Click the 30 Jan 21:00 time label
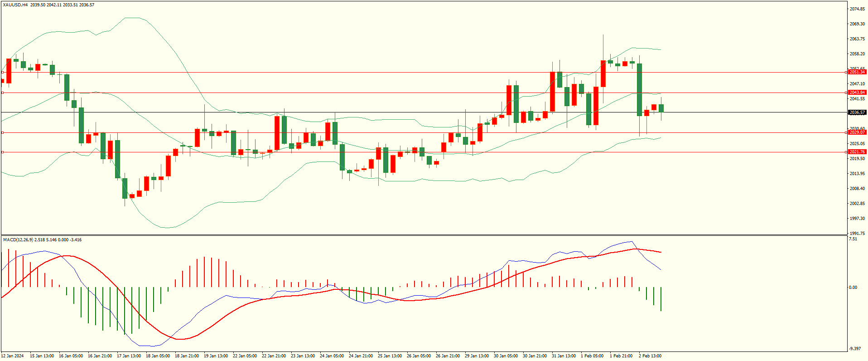Screen dimensions: 868x361 tap(535, 356)
